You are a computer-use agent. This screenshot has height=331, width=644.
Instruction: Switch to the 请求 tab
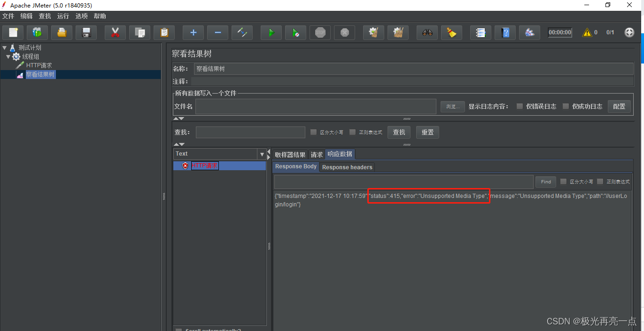click(x=317, y=154)
